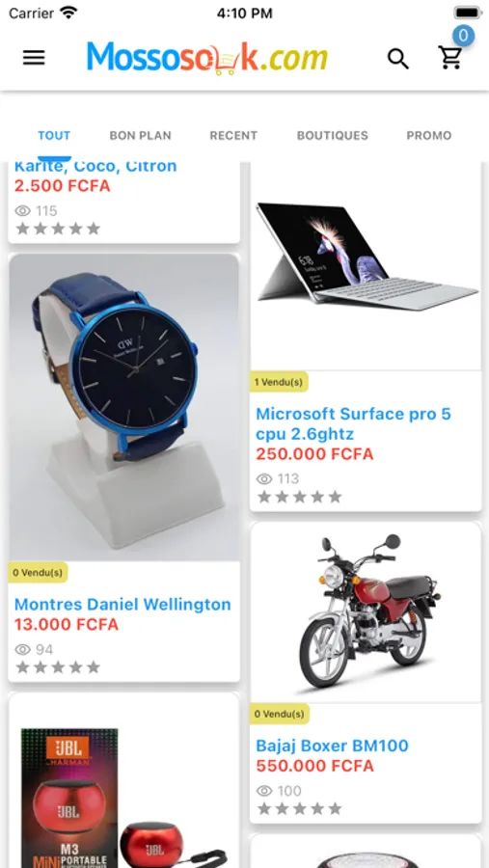Image resolution: width=489 pixels, height=868 pixels.
Task: Tap the Mossosouk.com logo
Action: (207, 58)
